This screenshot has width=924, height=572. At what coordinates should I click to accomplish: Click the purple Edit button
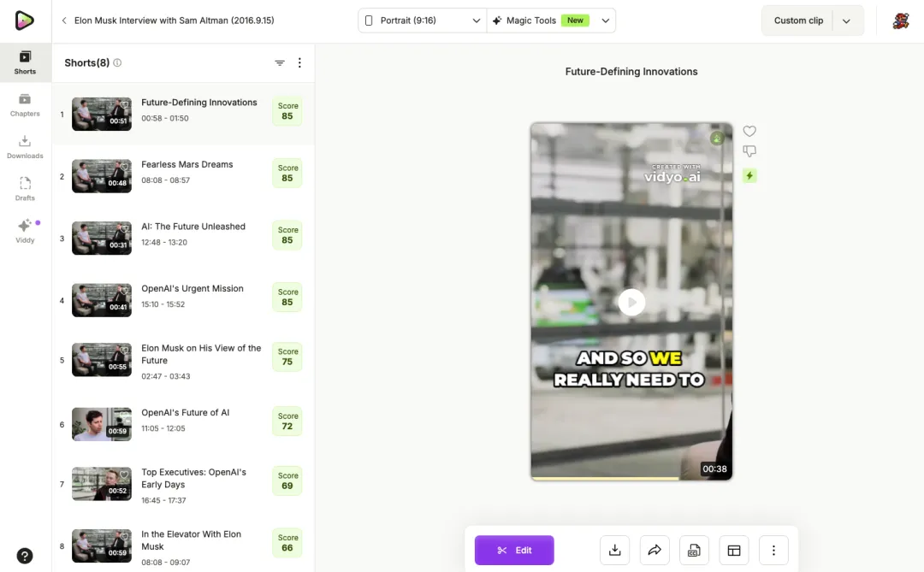point(514,551)
